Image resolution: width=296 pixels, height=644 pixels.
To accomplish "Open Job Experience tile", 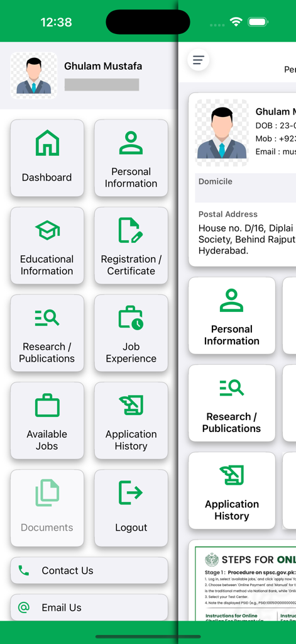I will [131, 333].
